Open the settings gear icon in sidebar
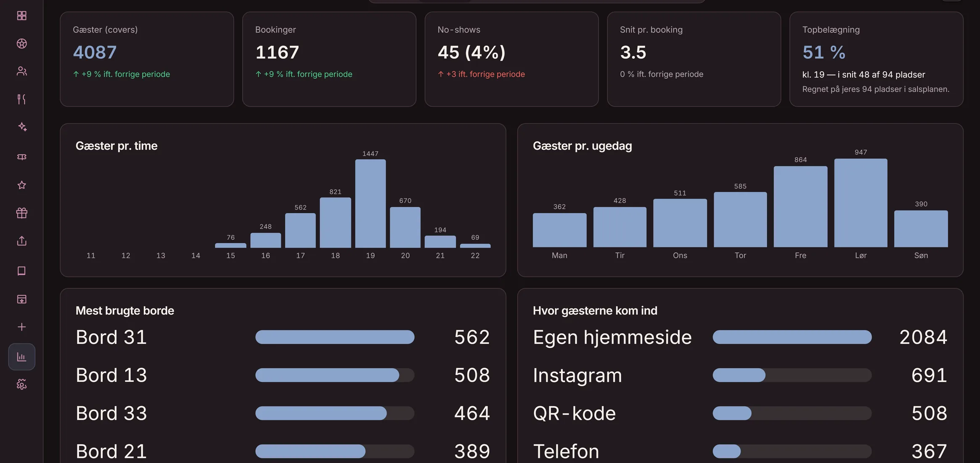The image size is (980, 463). point(21,384)
